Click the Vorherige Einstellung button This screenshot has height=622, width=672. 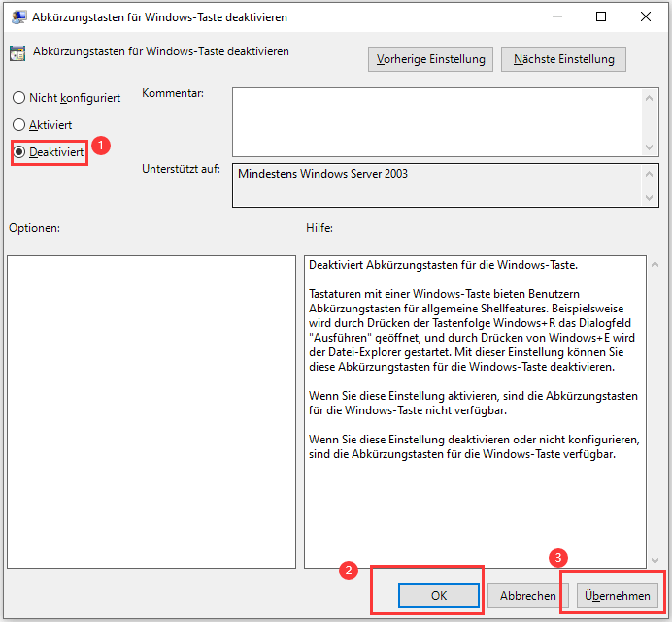click(430, 59)
